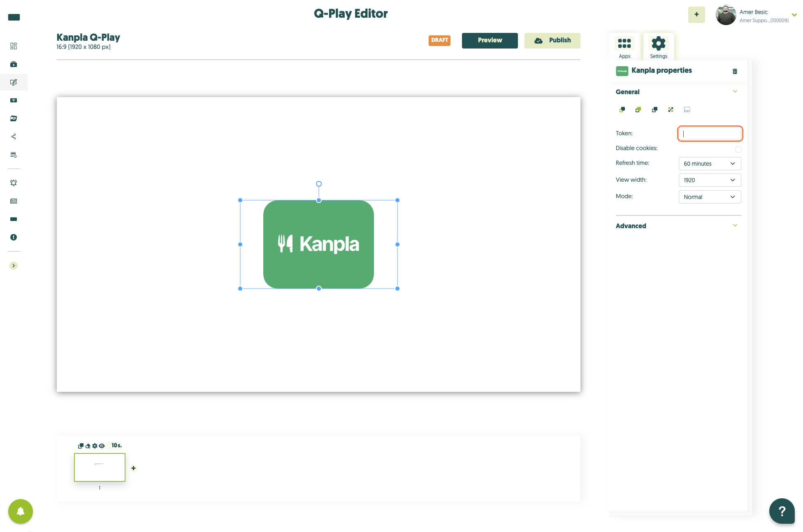Image resolution: width=803 pixels, height=532 pixels.
Task: Focus the Token input field
Action: coord(710,134)
